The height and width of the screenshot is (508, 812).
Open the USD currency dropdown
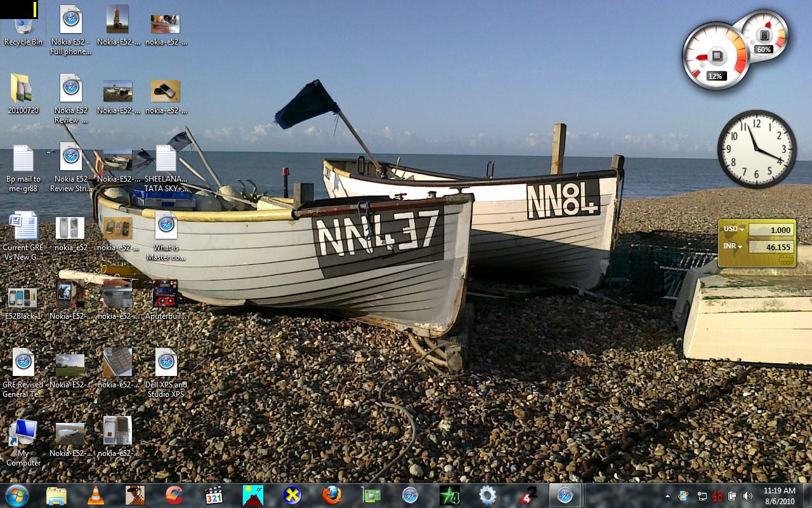734,229
